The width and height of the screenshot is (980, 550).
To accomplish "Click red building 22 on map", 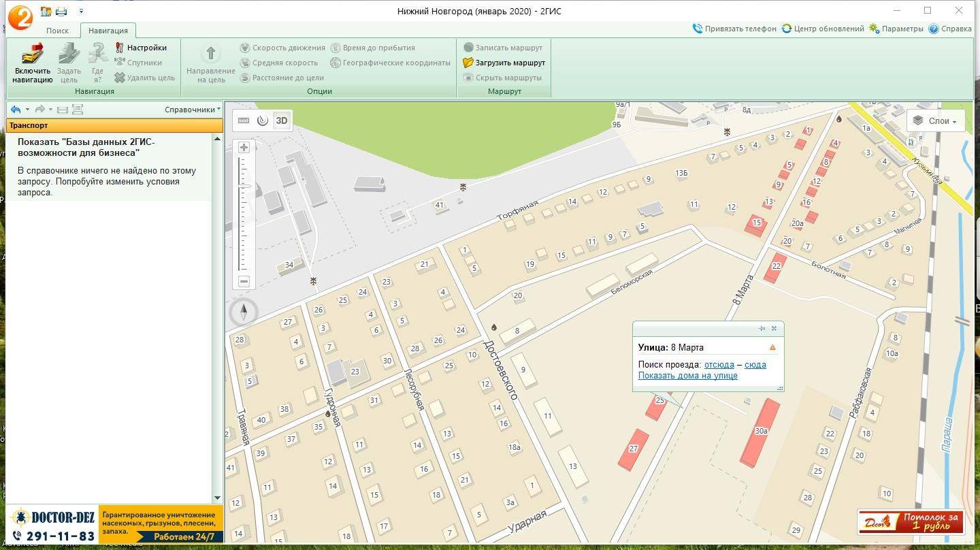I will [x=775, y=268].
